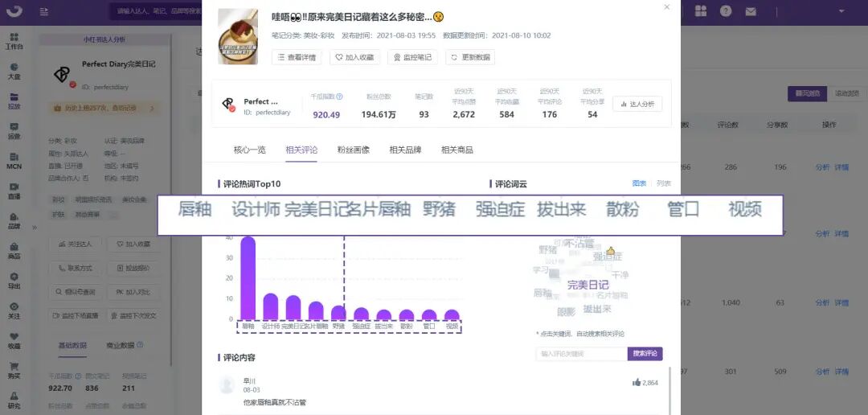Viewport: 868px width, 415px height.
Task: Select the 基础数据 tab in influencer panel
Action: coord(72,345)
